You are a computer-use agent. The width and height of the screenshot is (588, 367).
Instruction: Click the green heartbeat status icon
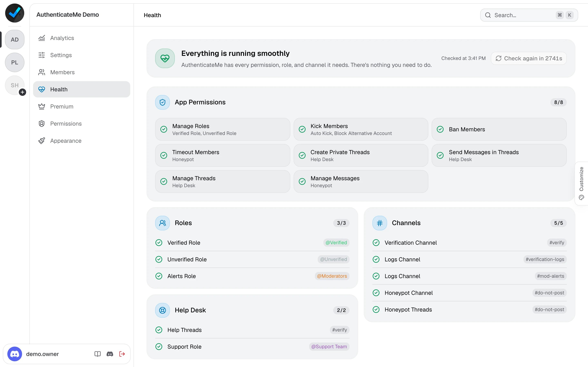[x=165, y=58]
